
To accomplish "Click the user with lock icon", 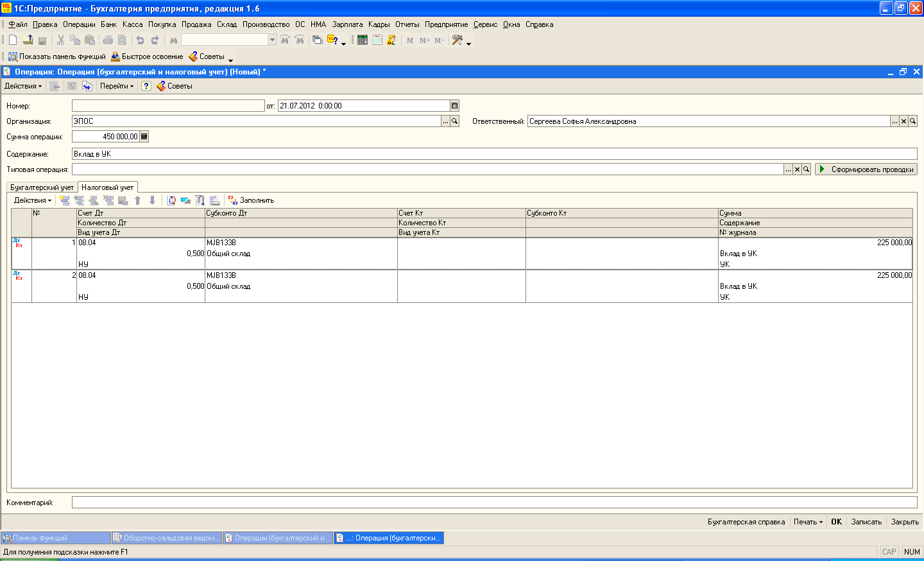I will 391,40.
